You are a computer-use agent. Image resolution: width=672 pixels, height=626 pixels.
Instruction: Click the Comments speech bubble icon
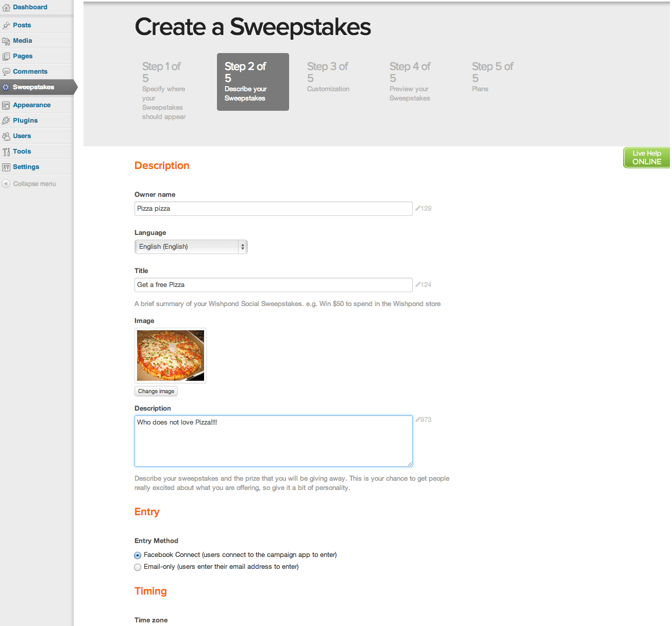pyautogui.click(x=6, y=72)
